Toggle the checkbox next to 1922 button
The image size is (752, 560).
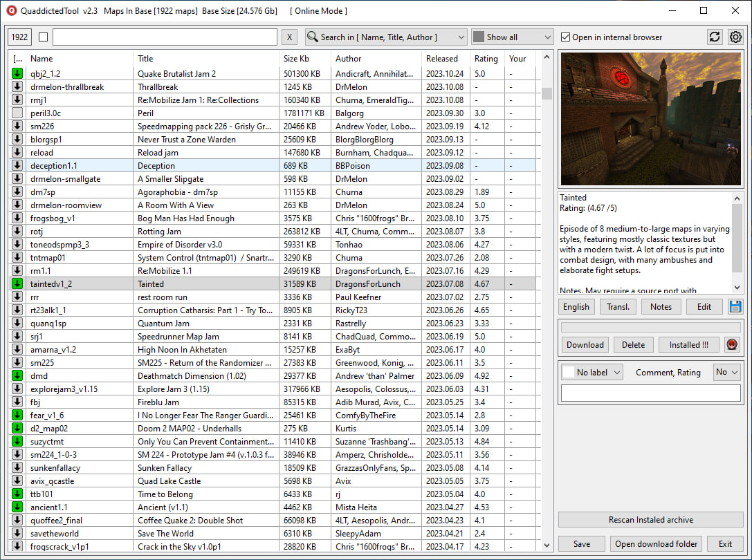pos(44,37)
